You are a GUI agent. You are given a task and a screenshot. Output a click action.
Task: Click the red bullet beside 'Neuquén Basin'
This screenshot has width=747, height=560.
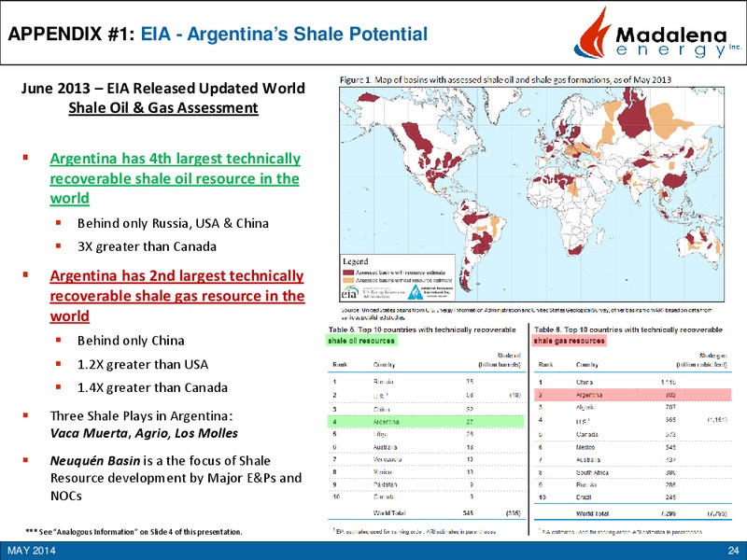click(25, 460)
